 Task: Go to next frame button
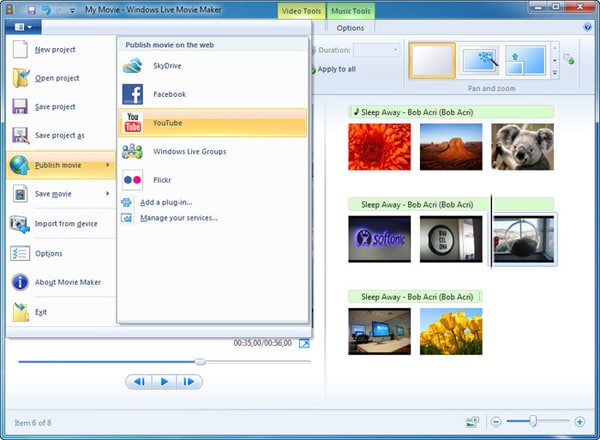pyautogui.click(x=189, y=381)
